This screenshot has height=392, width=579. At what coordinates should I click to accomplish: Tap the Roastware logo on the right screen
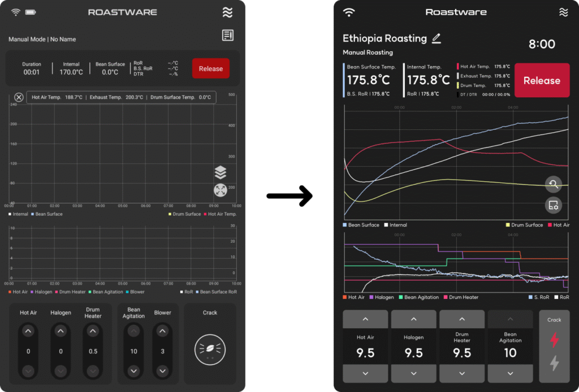(456, 12)
